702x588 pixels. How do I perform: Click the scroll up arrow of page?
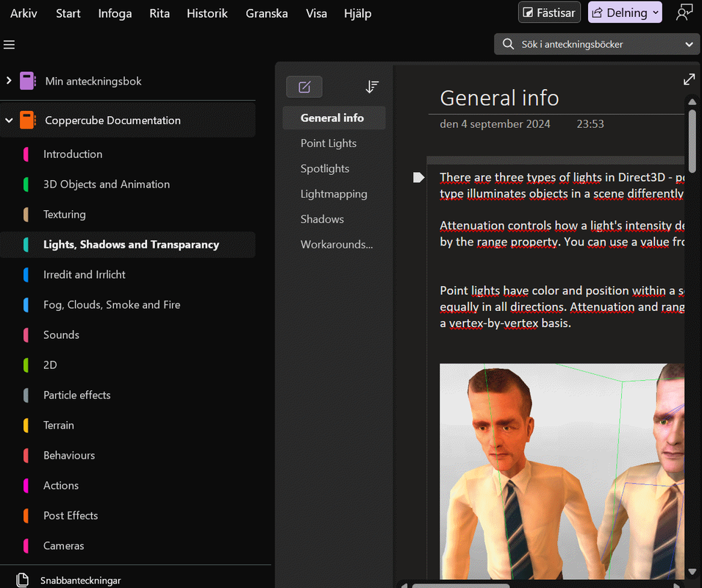coord(692,101)
